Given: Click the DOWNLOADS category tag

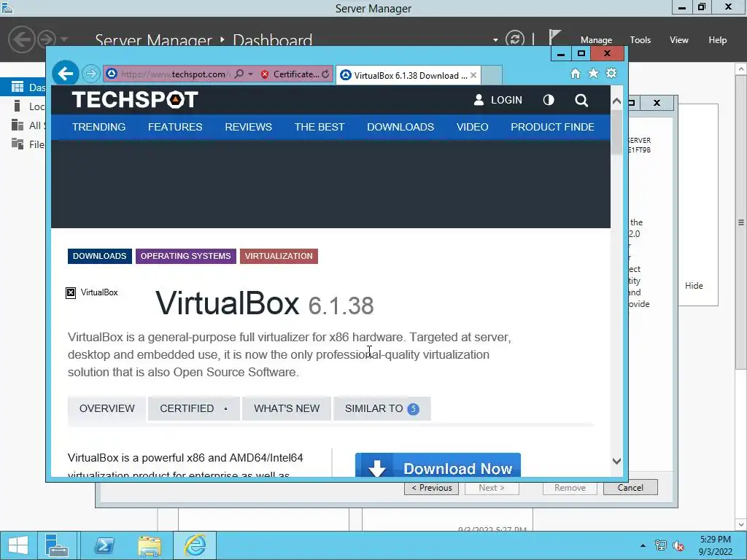Looking at the screenshot, I should [99, 256].
